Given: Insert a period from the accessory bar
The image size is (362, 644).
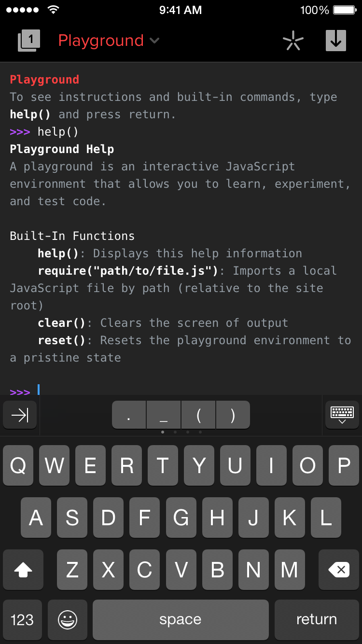Looking at the screenshot, I should pyautogui.click(x=129, y=415).
